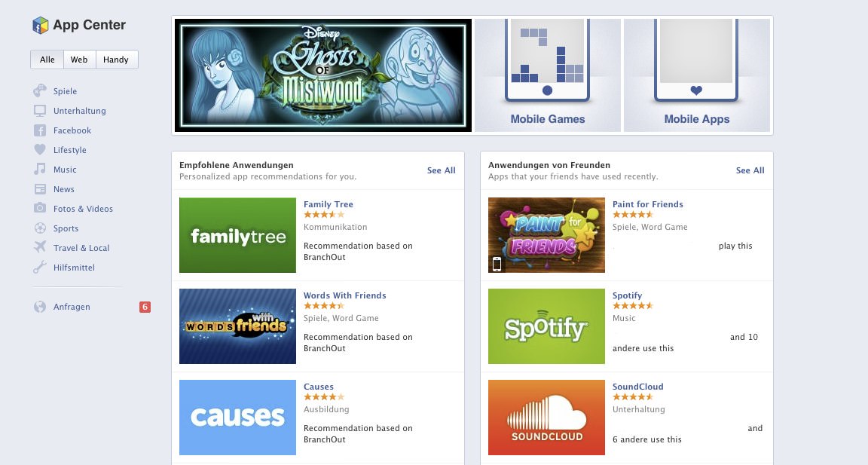Open the Mobile Games tile
The width and height of the screenshot is (868, 465).
pos(548,75)
